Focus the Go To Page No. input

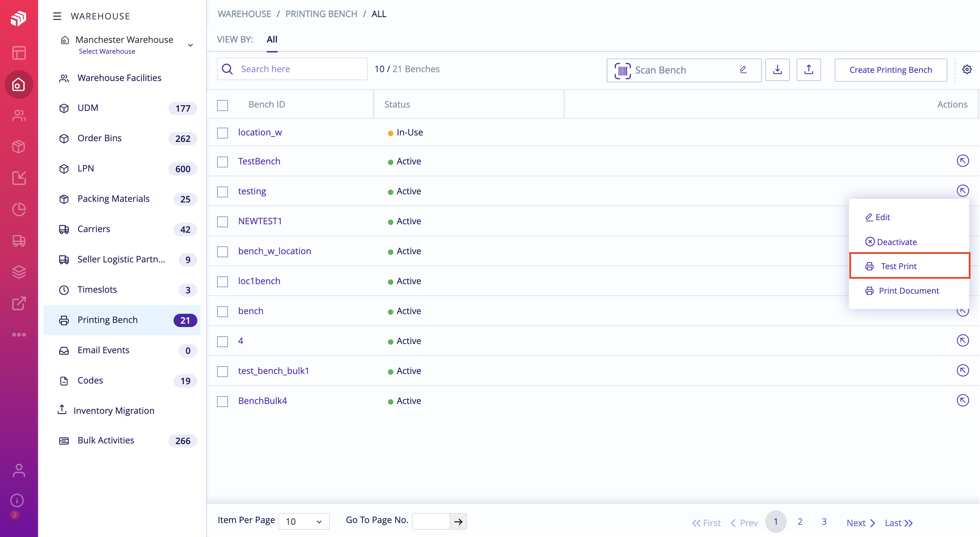(x=431, y=521)
